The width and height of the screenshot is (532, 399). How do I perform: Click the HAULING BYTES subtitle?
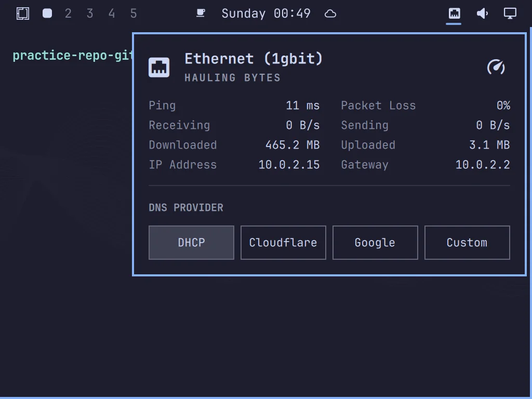[232, 78]
